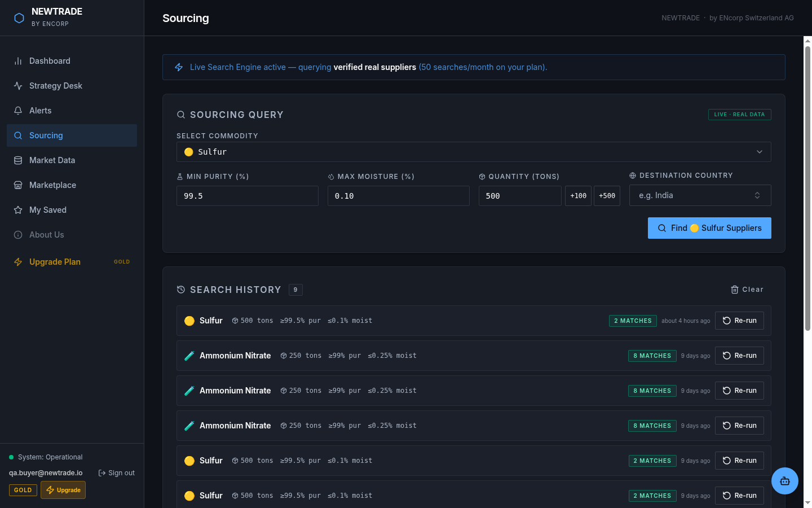812x508 pixels.
Task: Open the Select Commodity Sulfur dropdown
Action: pyautogui.click(x=474, y=152)
